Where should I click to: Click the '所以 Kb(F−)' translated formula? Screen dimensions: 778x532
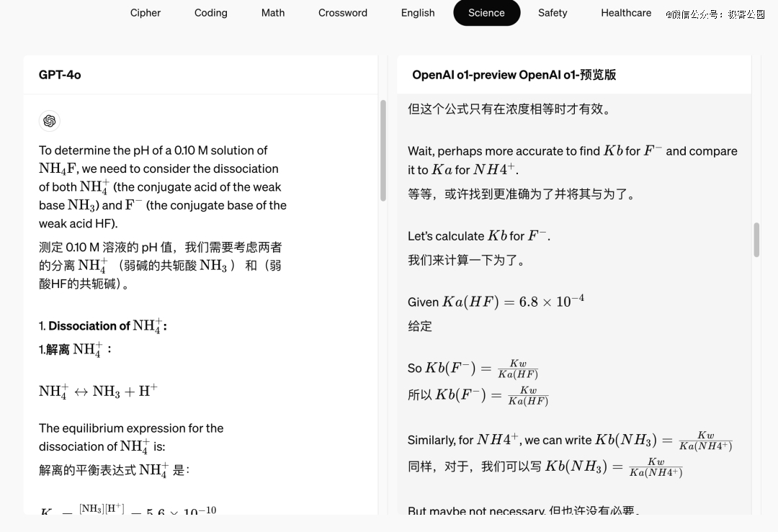pos(478,395)
